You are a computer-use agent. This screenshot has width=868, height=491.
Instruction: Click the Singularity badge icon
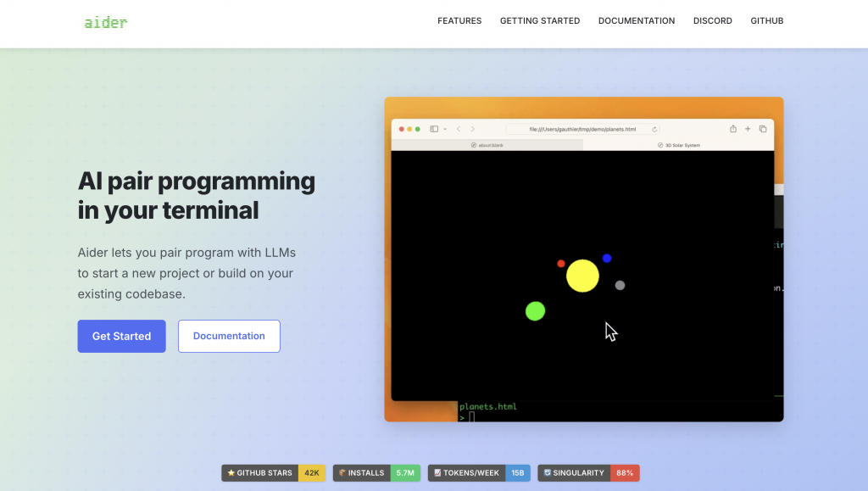click(548, 473)
